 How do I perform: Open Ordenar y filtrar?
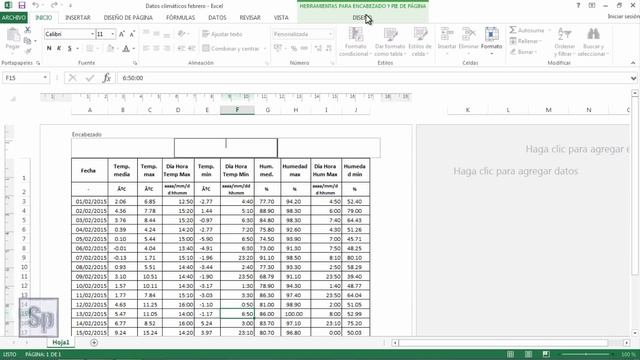564,42
